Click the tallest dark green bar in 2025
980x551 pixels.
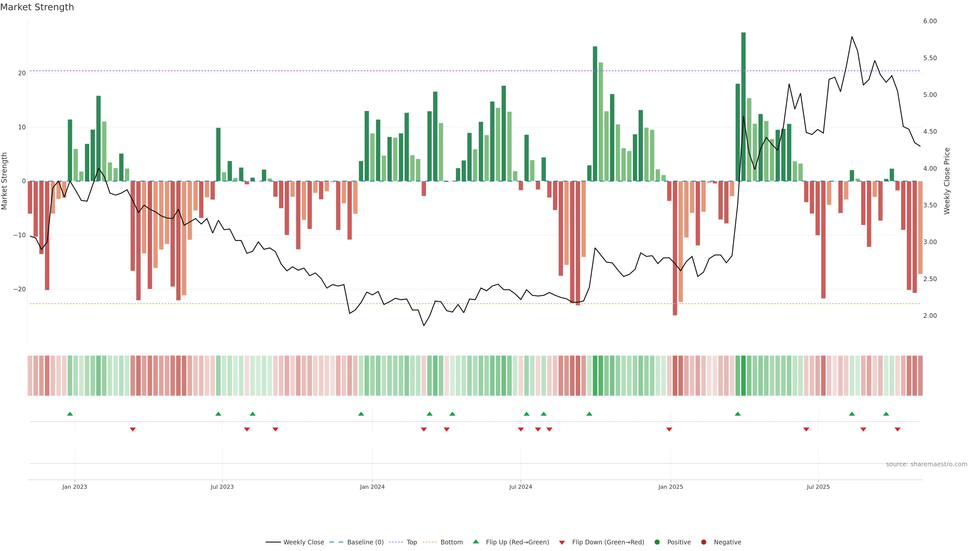(743, 106)
